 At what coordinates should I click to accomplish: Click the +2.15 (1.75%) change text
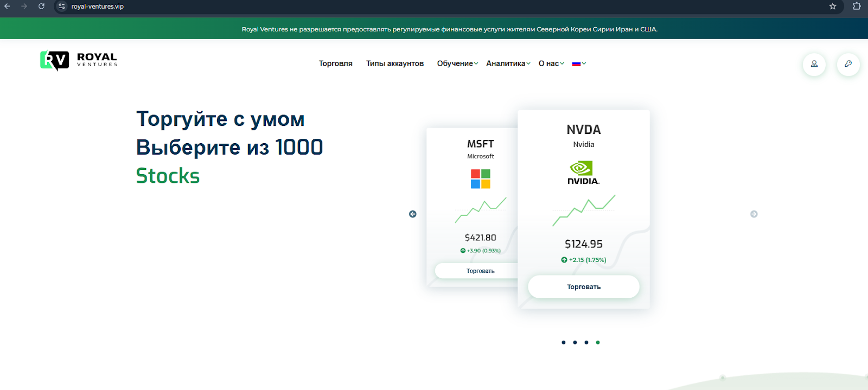coord(588,260)
